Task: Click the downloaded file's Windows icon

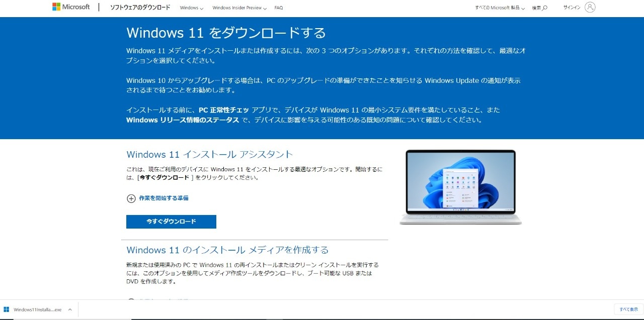Action: pyautogui.click(x=7, y=309)
